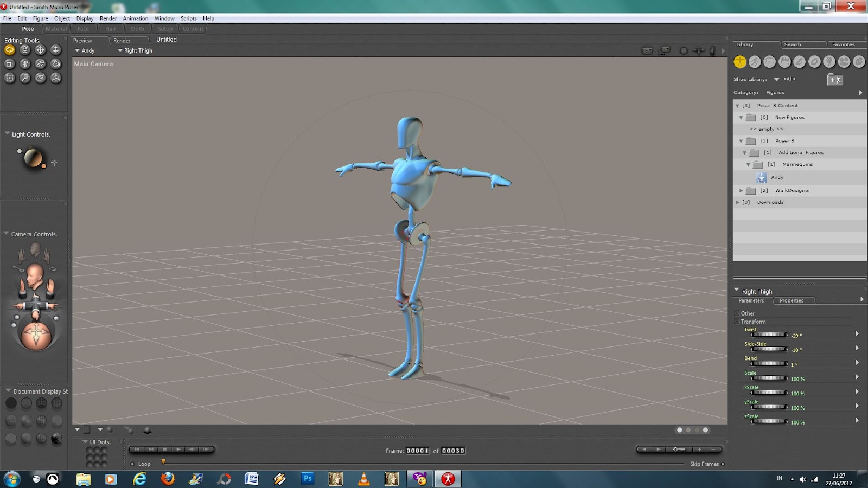The image size is (868, 488).
Task: Click the current frame number field
Action: click(x=417, y=451)
